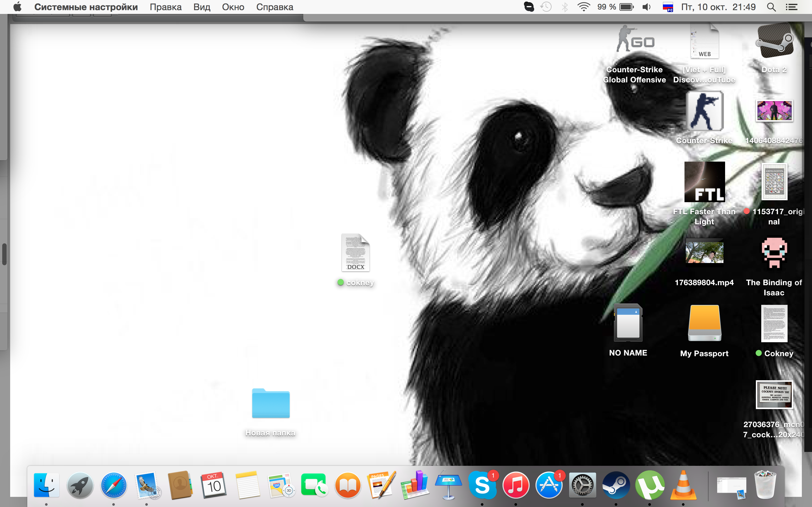Image resolution: width=812 pixels, height=507 pixels.
Task: Open the Trash in Dock
Action: point(765,485)
